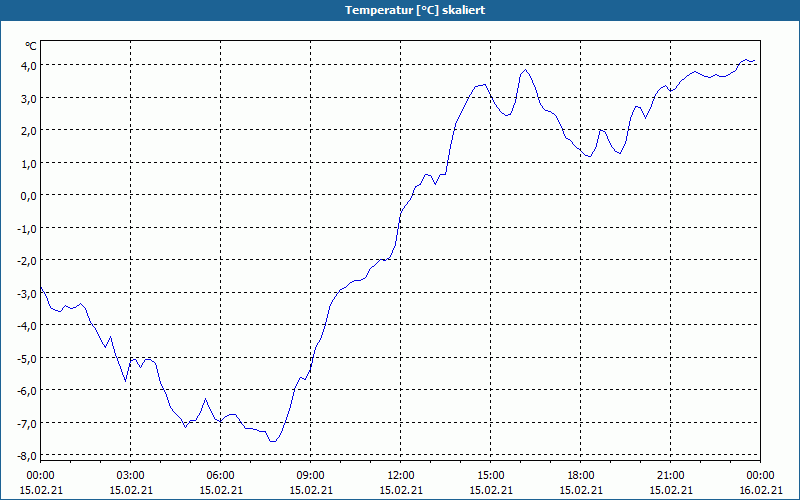This screenshot has width=800, height=500.
Task: Click where the curve crosses the 0,0 gridline
Action: (412, 195)
